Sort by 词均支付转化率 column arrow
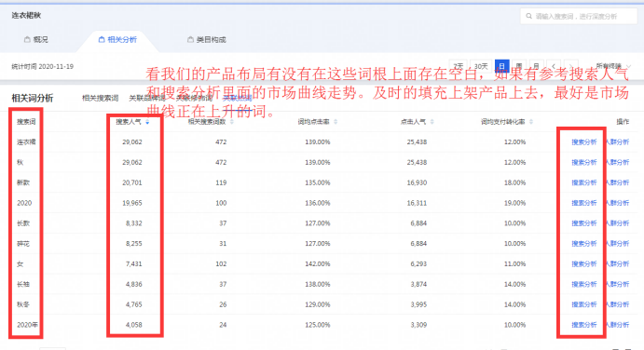The height and width of the screenshot is (350, 644). point(531,122)
